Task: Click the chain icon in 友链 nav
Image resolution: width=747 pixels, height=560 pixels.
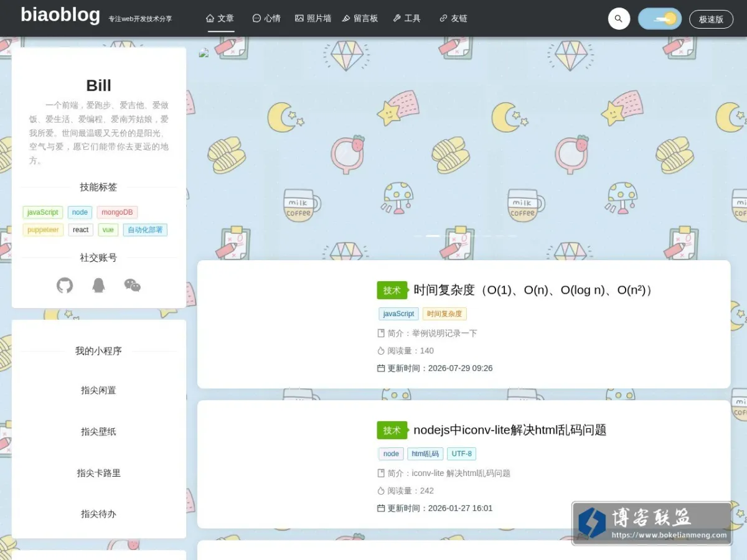Action: coord(443,19)
